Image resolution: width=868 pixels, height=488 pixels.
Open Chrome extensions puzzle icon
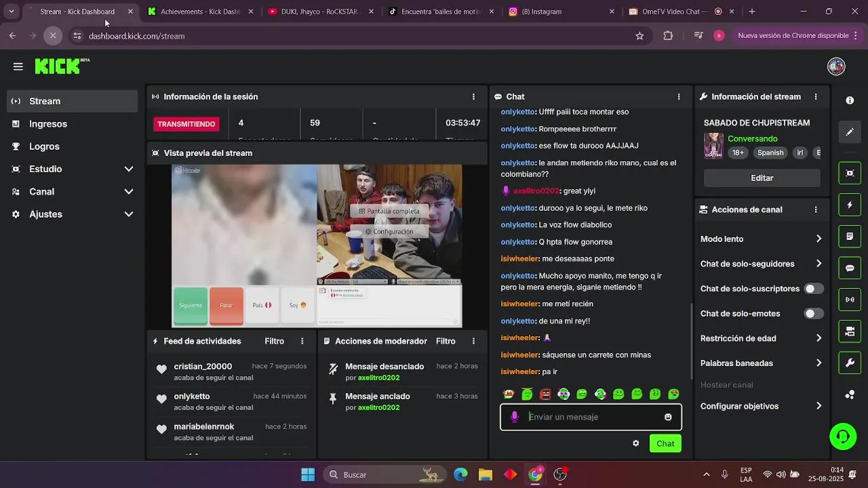coord(668,36)
